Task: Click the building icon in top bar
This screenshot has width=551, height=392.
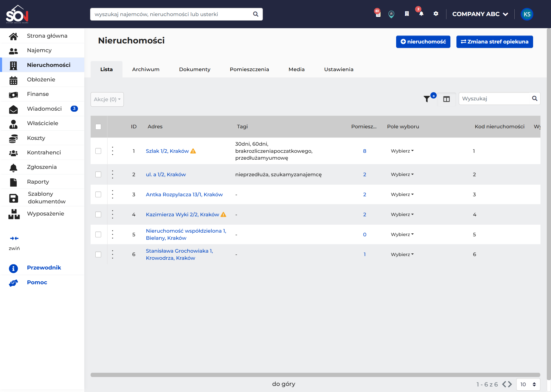Action: 407,14
